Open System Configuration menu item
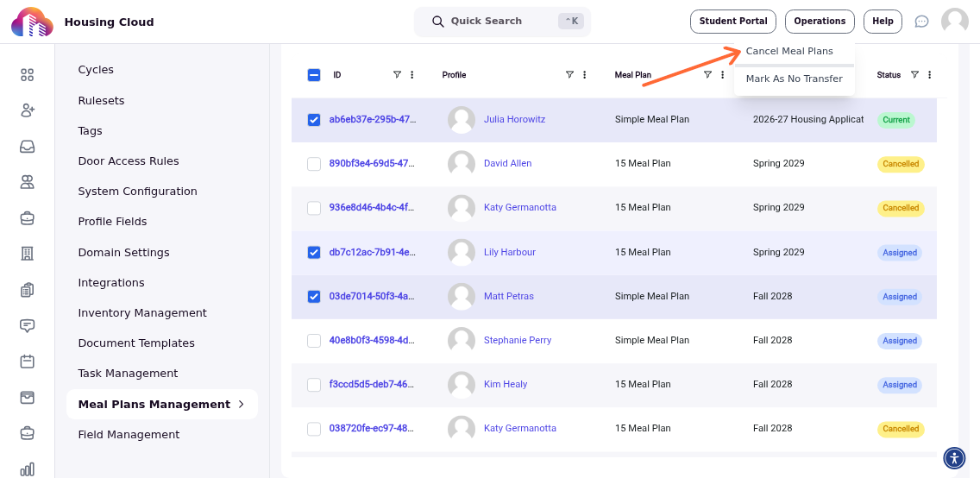This screenshot has width=980, height=478. tap(137, 192)
